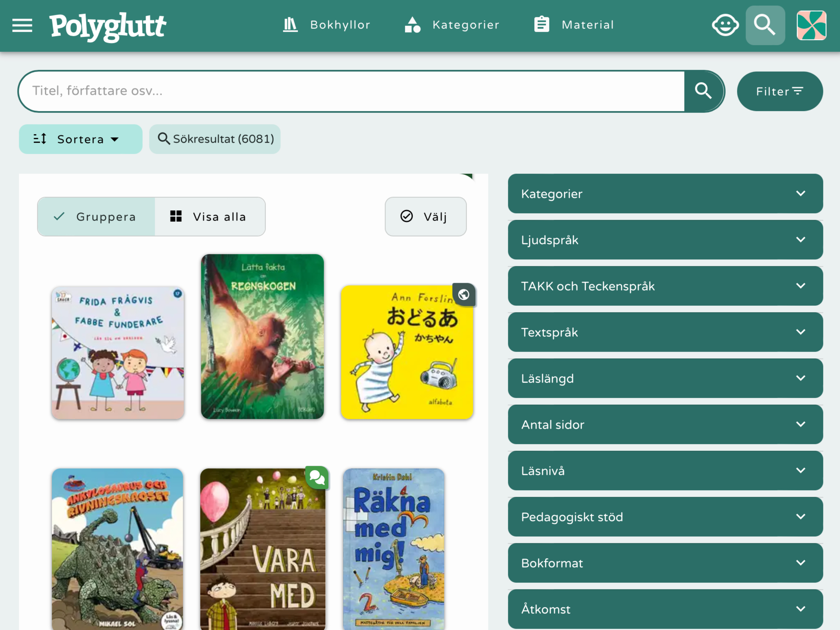Click the search field for title or author
The width and height of the screenshot is (840, 630).
point(352,91)
